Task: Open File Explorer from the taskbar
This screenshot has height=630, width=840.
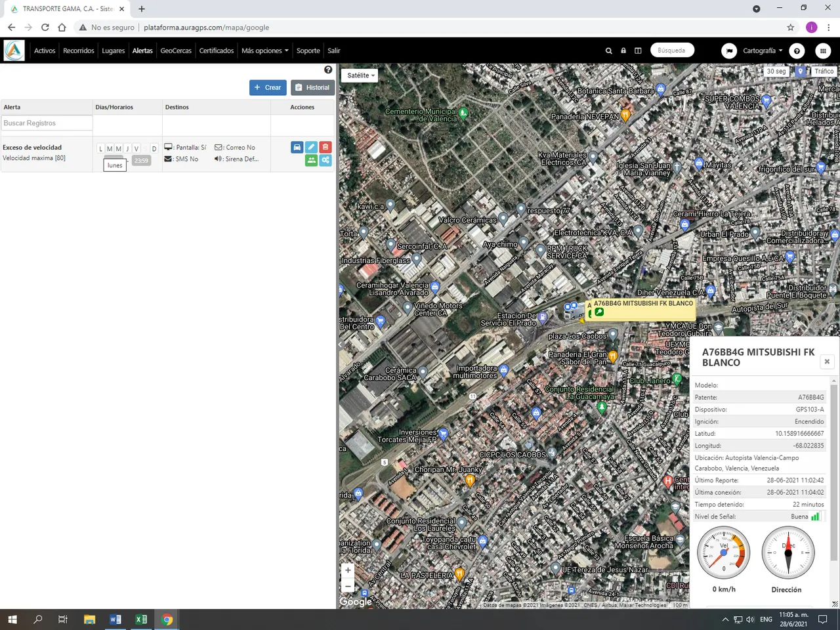Action: [x=90, y=619]
